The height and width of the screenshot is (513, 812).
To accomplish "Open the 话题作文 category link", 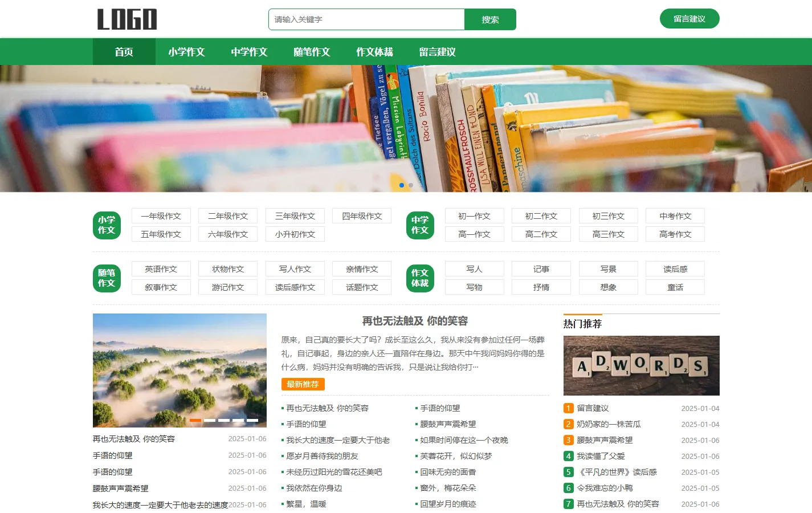I will tap(362, 287).
